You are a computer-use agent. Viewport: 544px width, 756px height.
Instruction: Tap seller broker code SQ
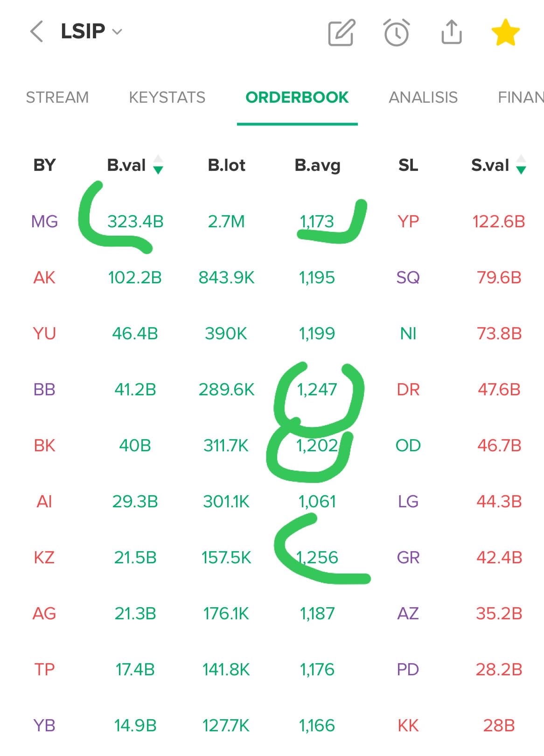(408, 278)
